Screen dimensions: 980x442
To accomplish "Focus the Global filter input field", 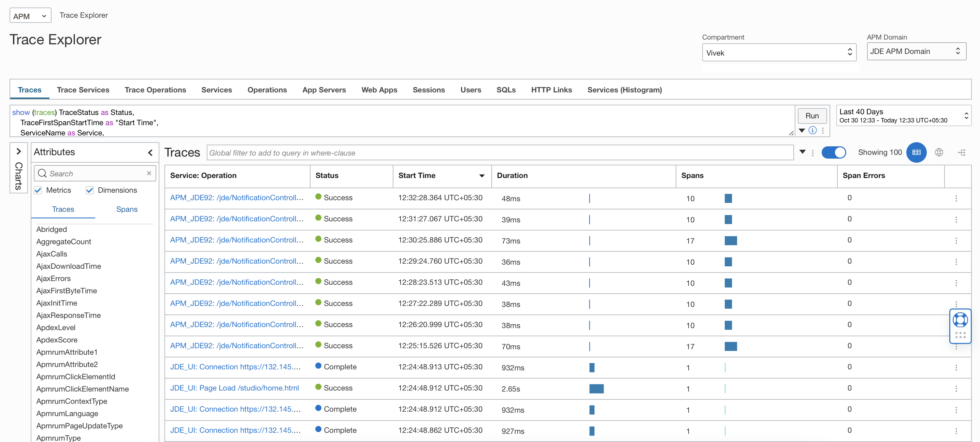I will (x=500, y=153).
